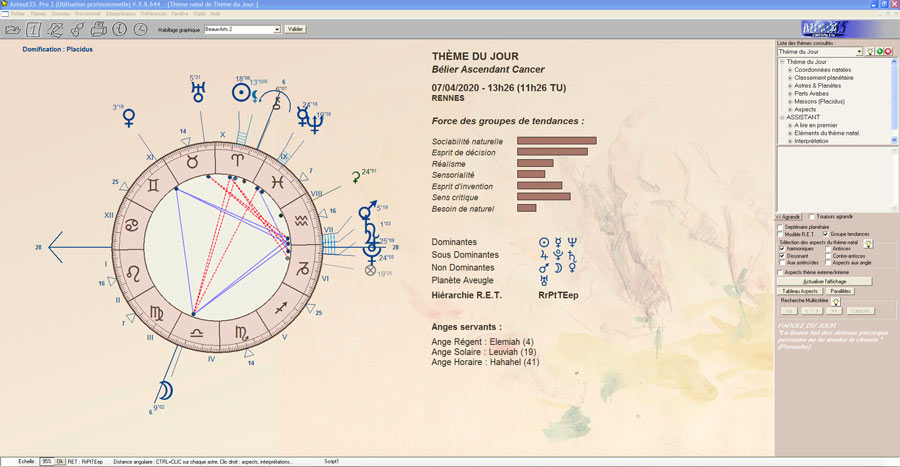
Task: Open the Interprétation menu
Action: click(x=120, y=14)
